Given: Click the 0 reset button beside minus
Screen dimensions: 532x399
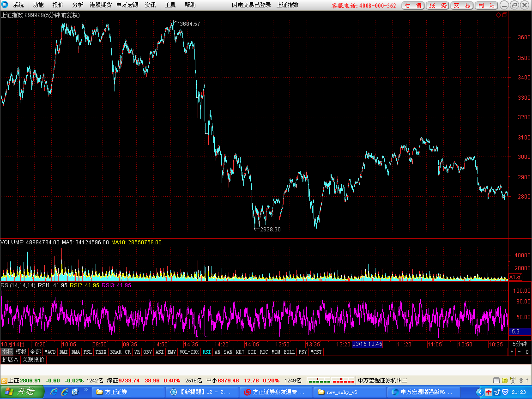Looking at the screenshot, I should [527, 352].
